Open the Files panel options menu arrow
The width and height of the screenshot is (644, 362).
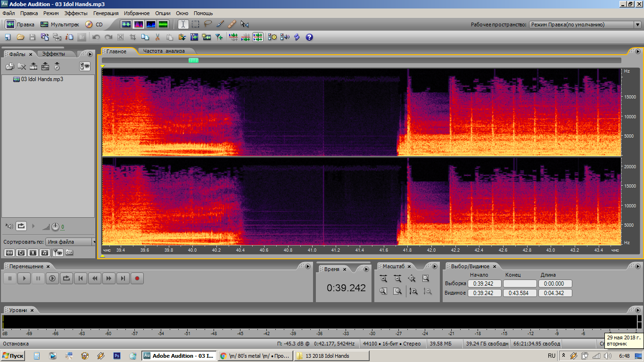coord(90,54)
